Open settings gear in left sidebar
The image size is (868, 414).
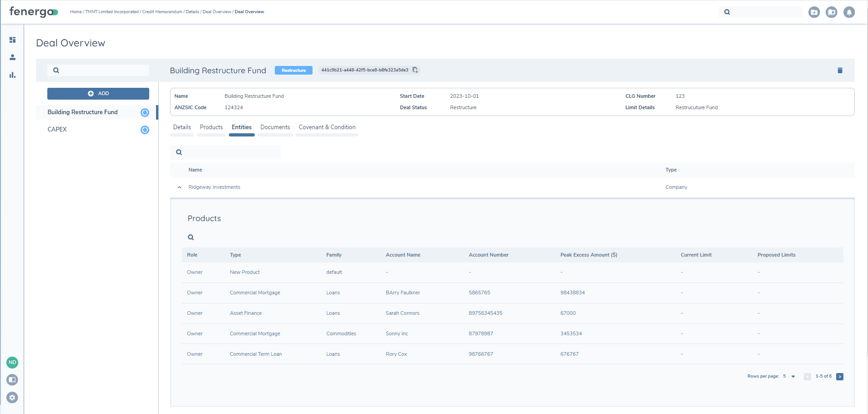[x=12, y=398]
